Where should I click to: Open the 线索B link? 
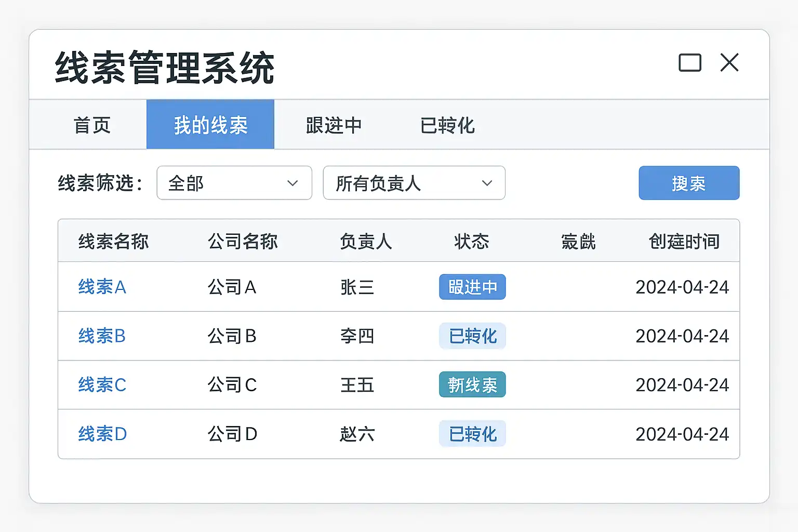(102, 336)
